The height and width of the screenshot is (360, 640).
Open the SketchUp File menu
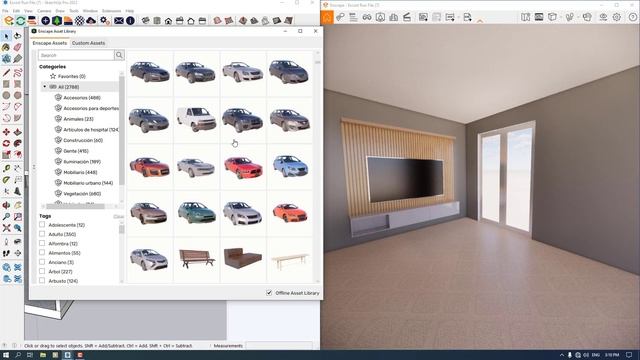click(x=5, y=11)
